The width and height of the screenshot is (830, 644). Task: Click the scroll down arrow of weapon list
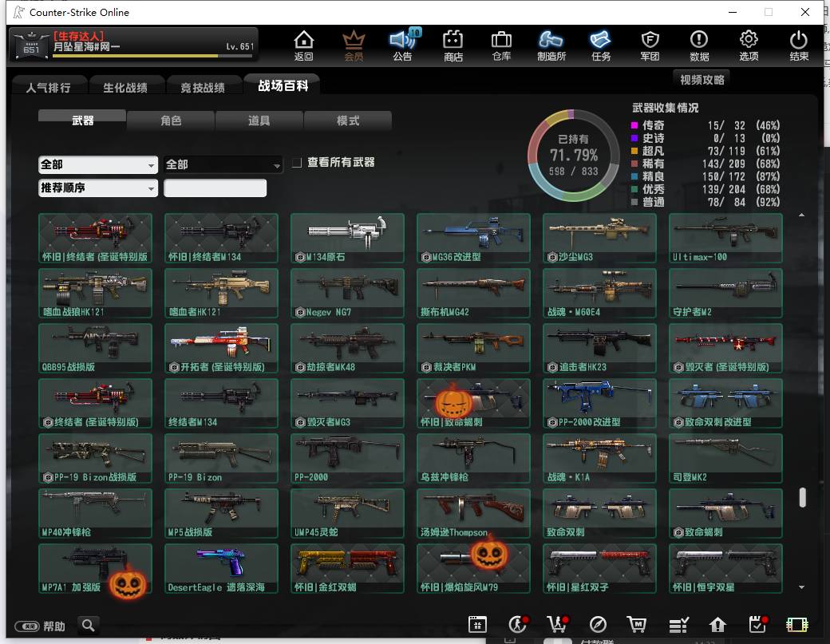(802, 587)
